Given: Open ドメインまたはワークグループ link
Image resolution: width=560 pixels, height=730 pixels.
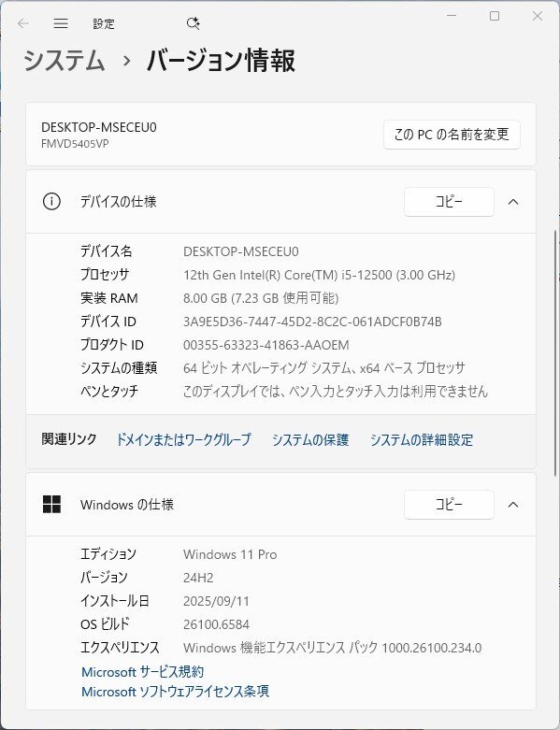Looking at the screenshot, I should (183, 439).
